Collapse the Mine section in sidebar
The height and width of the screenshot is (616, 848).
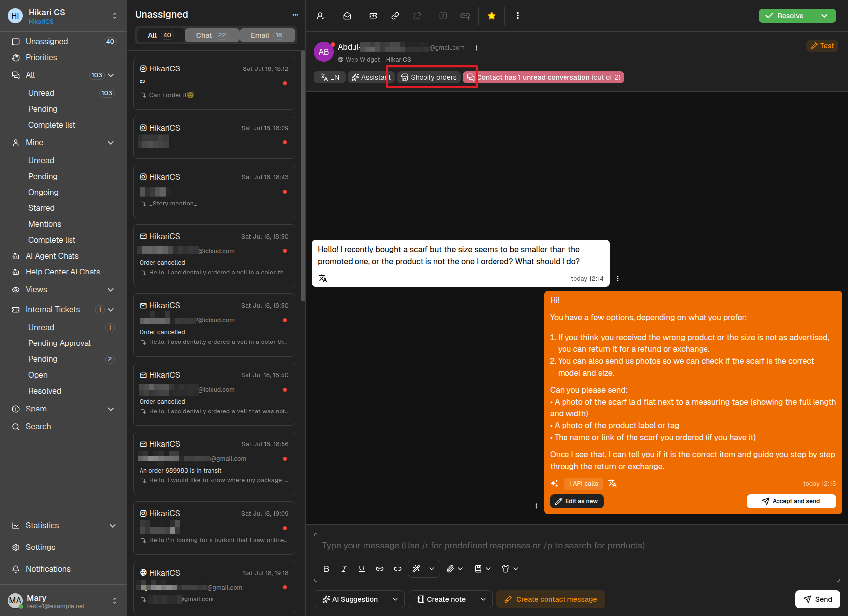pos(111,143)
